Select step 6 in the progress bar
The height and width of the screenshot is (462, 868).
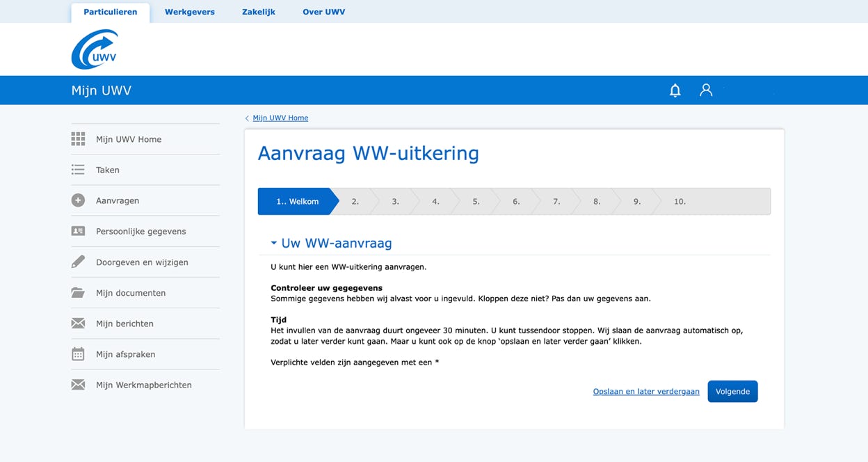coord(516,201)
